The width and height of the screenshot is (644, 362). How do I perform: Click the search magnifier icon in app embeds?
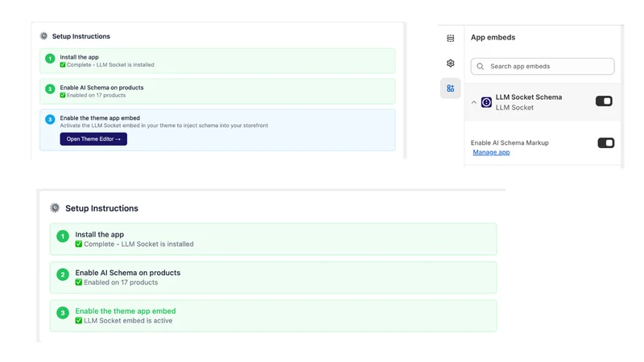[480, 67]
